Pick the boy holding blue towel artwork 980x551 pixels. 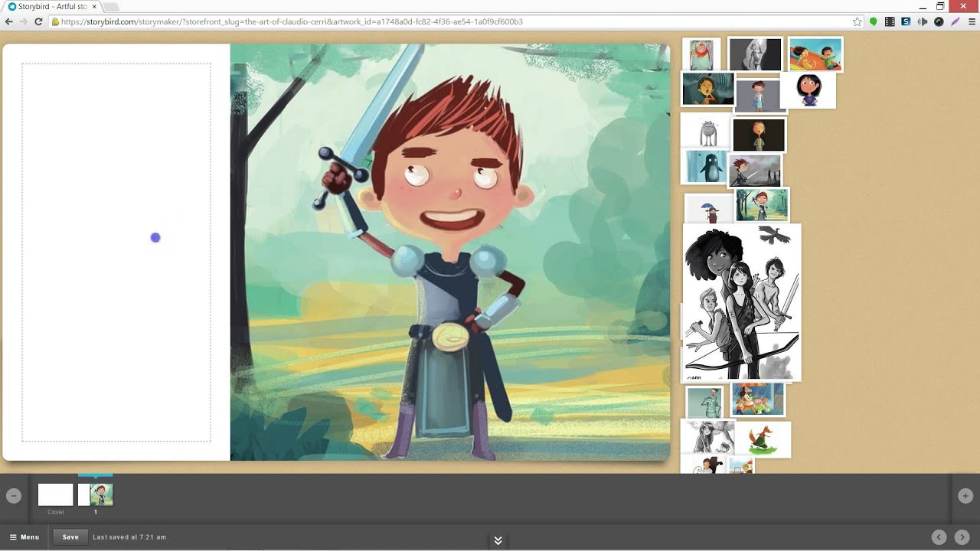pos(758,96)
